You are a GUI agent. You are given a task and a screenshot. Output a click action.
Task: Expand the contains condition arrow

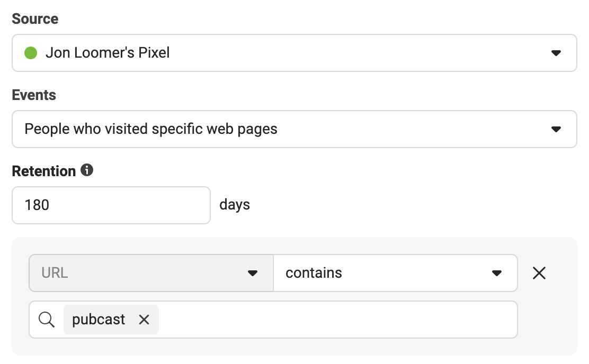(x=497, y=273)
